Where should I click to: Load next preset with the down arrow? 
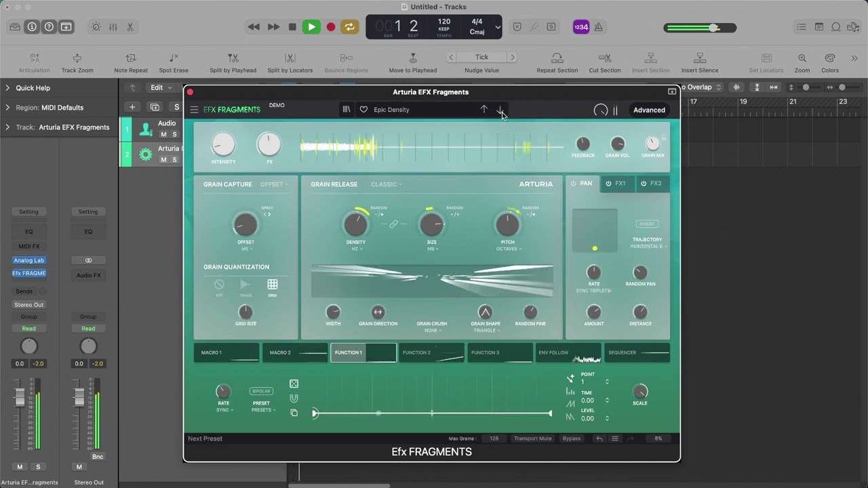[500, 109]
